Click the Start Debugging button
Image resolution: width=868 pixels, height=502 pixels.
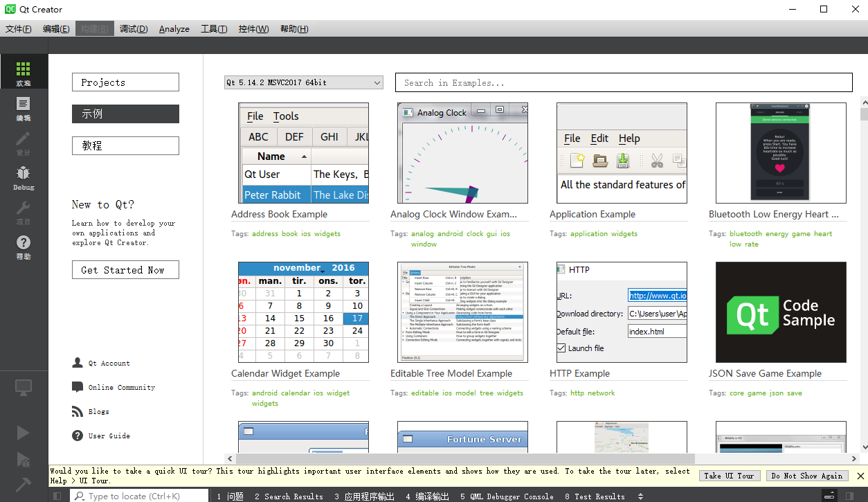(24, 458)
